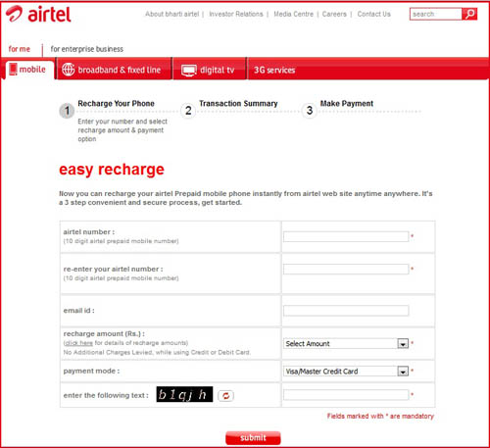Image resolution: width=490 pixels, height=448 pixels.
Task: Open Investor Relations link
Action: (x=236, y=14)
